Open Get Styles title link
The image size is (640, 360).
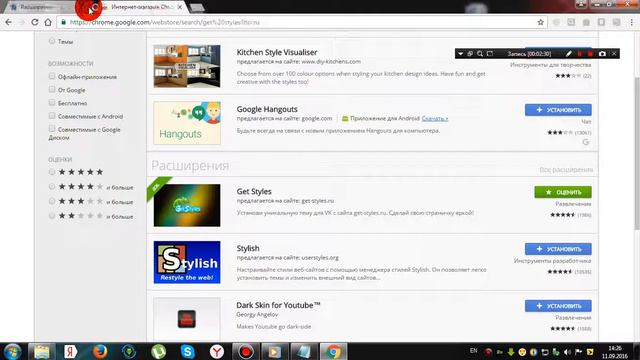click(x=254, y=191)
